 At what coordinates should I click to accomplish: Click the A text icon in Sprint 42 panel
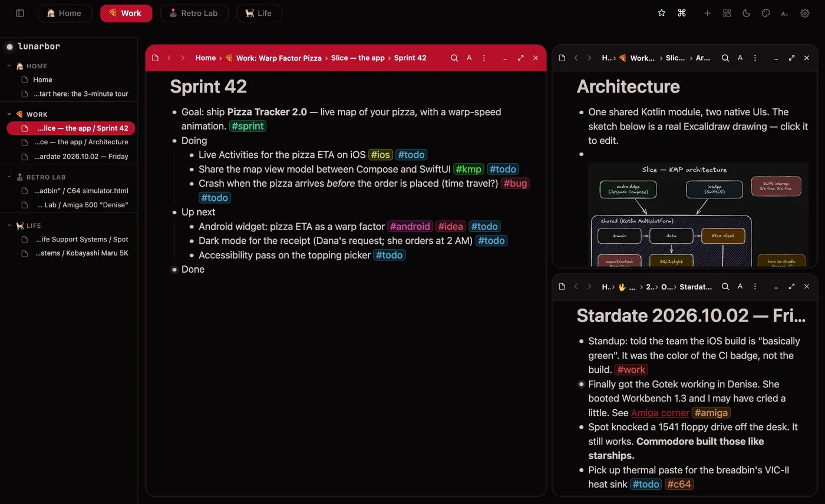pos(469,58)
